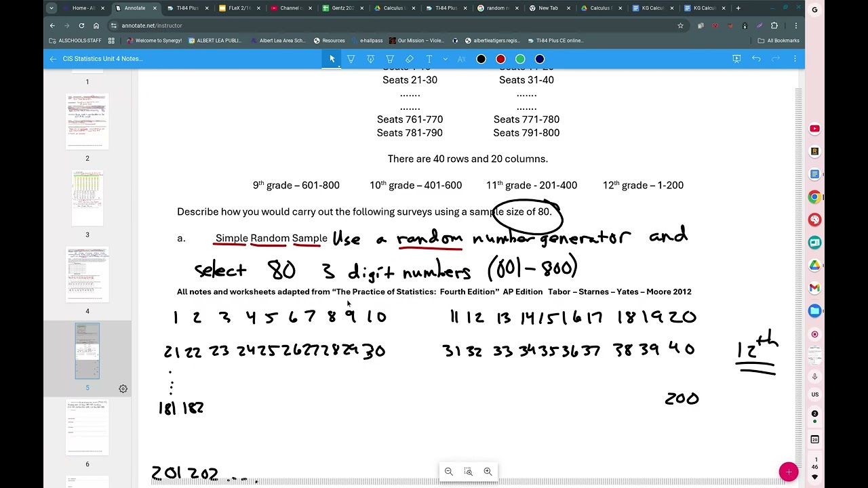Launch Gmail from the shelf
Screen dimensions: 868x488
814,288
